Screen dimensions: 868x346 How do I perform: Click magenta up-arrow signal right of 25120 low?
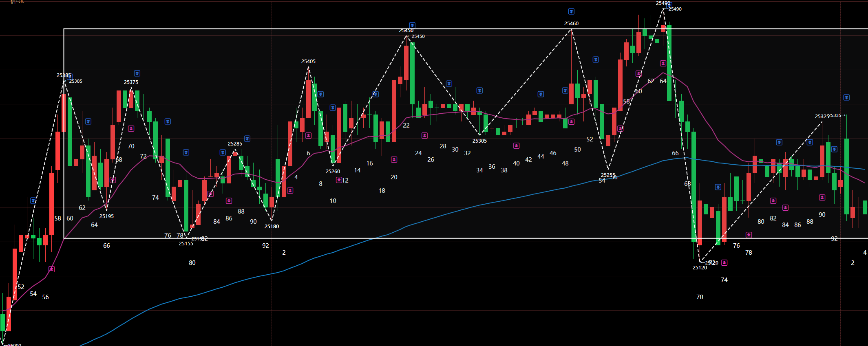[724, 262]
